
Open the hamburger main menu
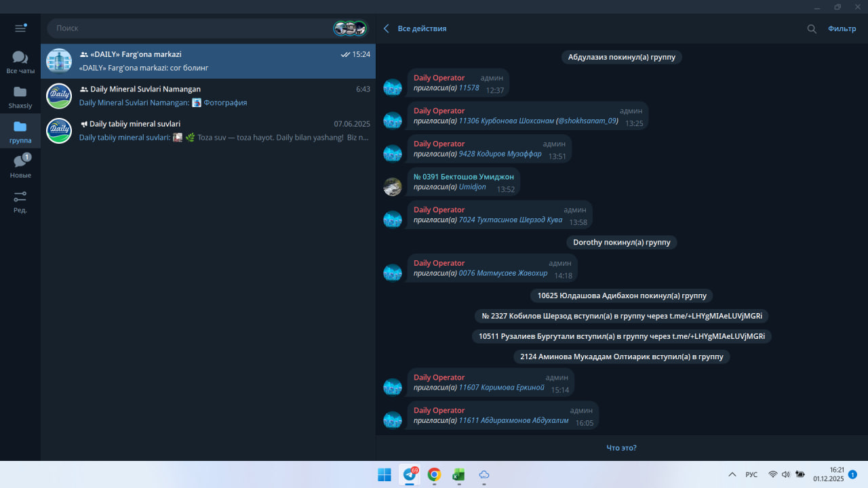click(20, 28)
